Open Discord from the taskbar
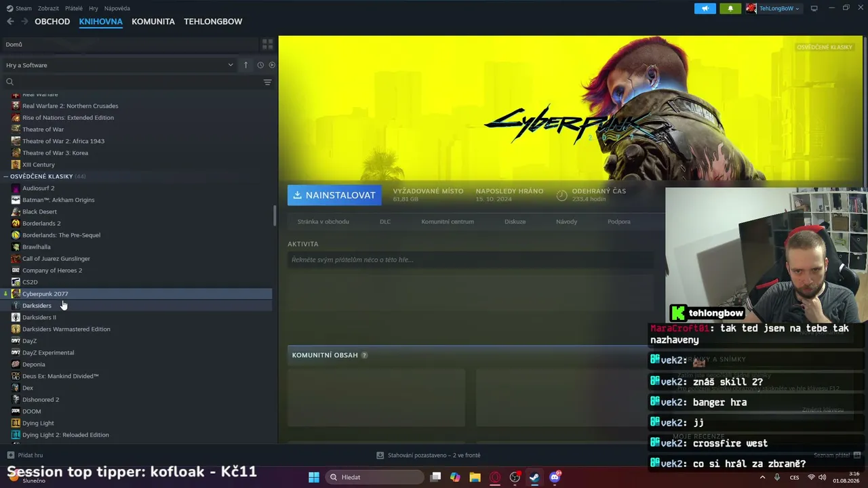The height and width of the screenshot is (488, 868). tap(555, 477)
